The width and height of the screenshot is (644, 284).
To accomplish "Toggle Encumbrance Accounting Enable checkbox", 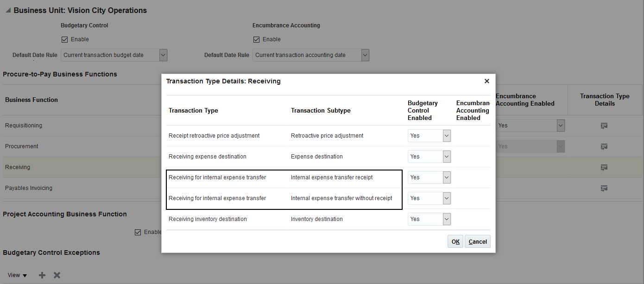I will [x=257, y=39].
